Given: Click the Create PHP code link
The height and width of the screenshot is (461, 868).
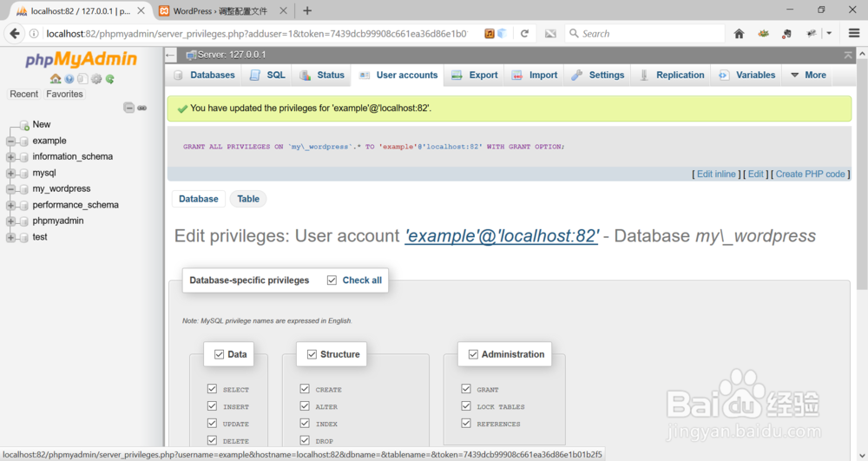Looking at the screenshot, I should pos(810,174).
